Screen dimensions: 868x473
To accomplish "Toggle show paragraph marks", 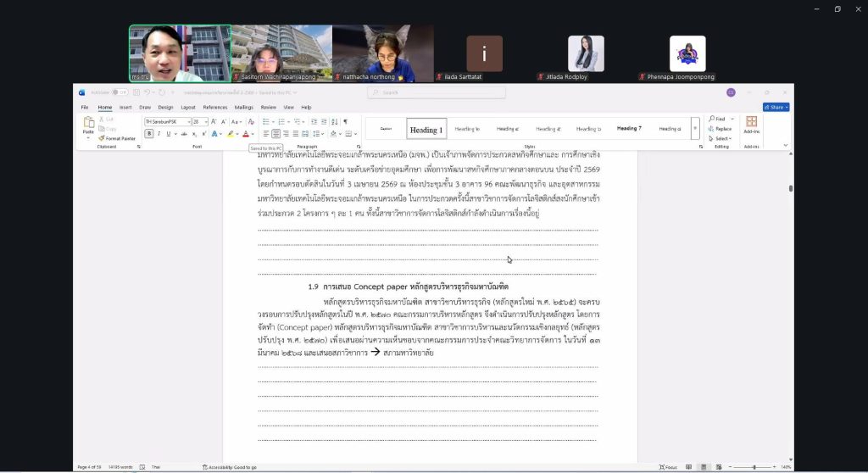I will [346, 122].
